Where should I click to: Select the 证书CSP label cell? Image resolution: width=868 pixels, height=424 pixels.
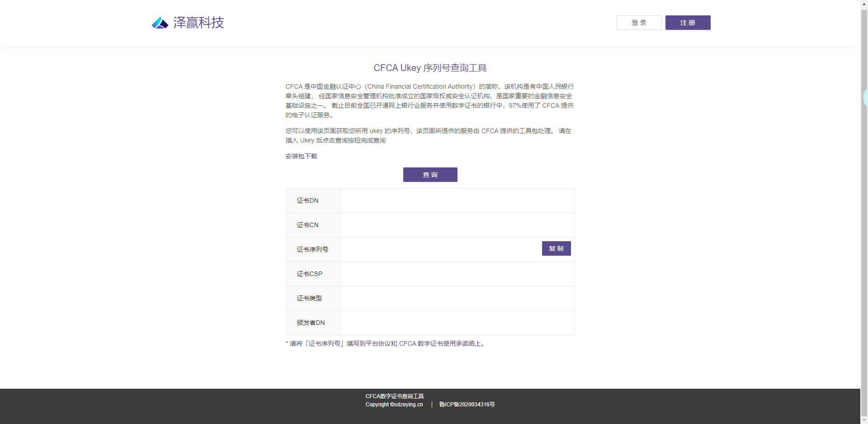click(313, 274)
